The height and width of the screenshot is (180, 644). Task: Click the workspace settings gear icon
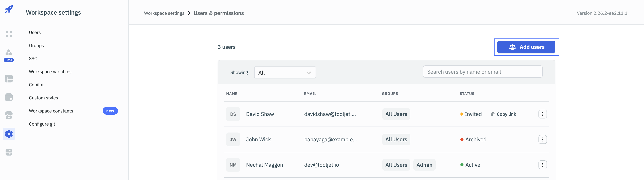point(9,134)
